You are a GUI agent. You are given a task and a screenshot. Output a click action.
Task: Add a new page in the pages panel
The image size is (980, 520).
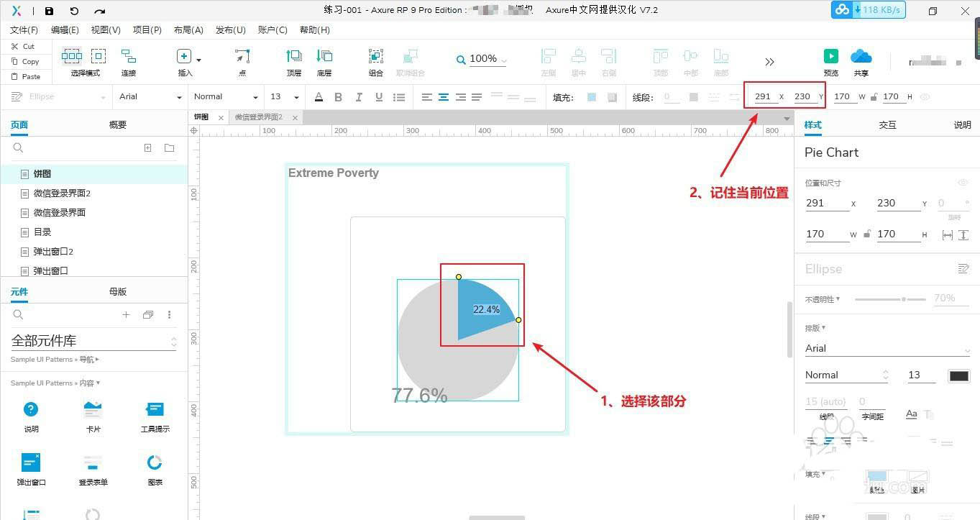147,148
